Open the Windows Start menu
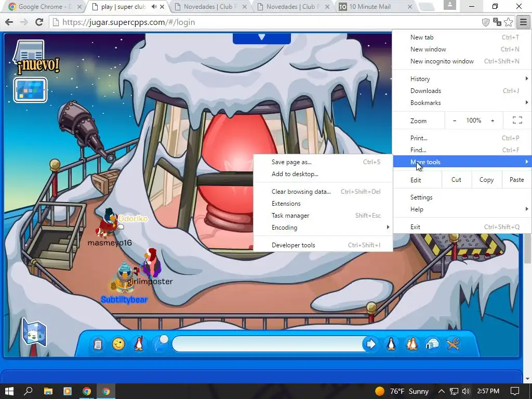Screen dimensions: 532x399 pyautogui.click(x=9, y=391)
